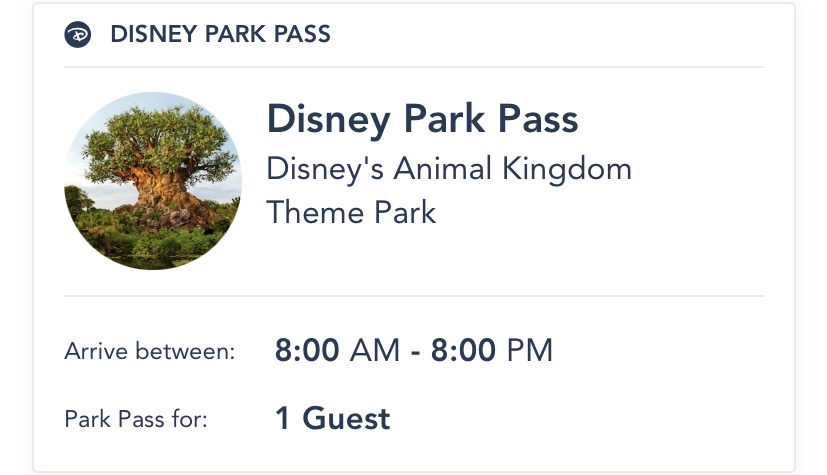Click the DISNEY PARK PASS header label
Screen dimensions: 827x475
click(220, 35)
